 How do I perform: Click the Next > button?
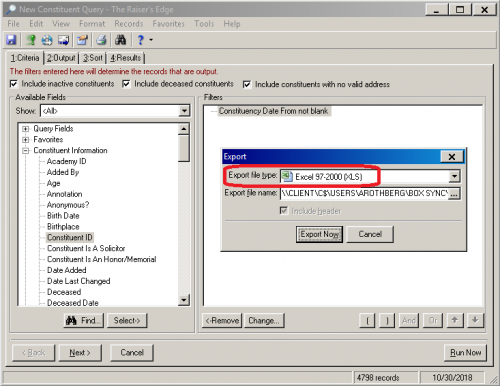(x=80, y=353)
